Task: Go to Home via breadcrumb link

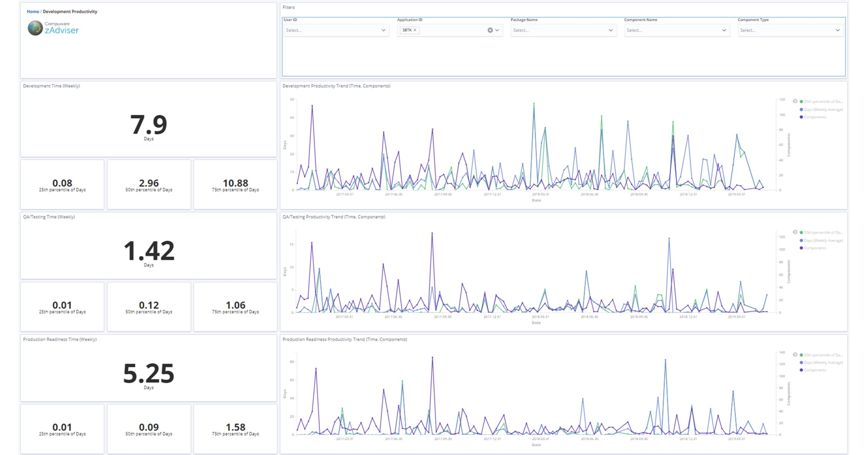Action: tap(33, 12)
